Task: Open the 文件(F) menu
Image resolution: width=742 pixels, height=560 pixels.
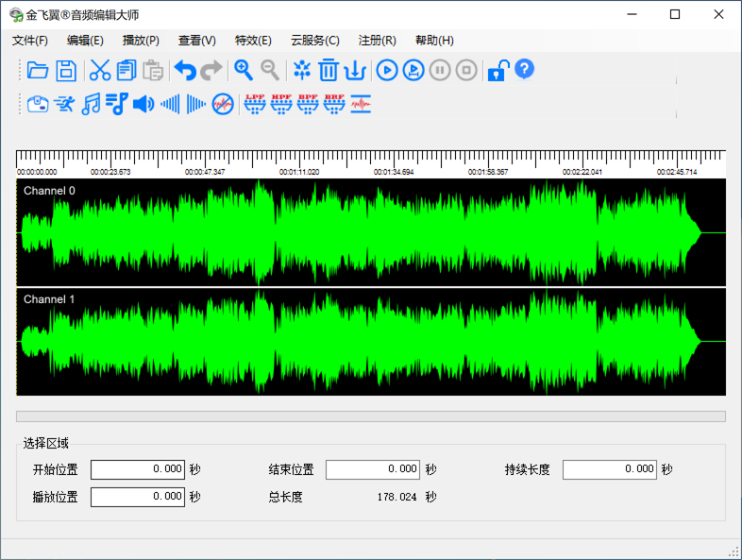Action: pos(30,41)
